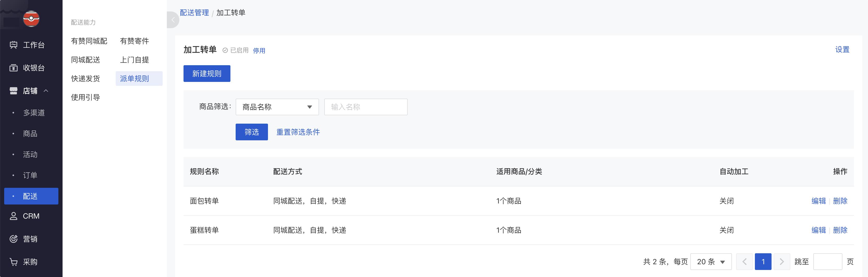868x277 pixels.
Task: Click the 店铺 store icon
Action: tap(14, 91)
